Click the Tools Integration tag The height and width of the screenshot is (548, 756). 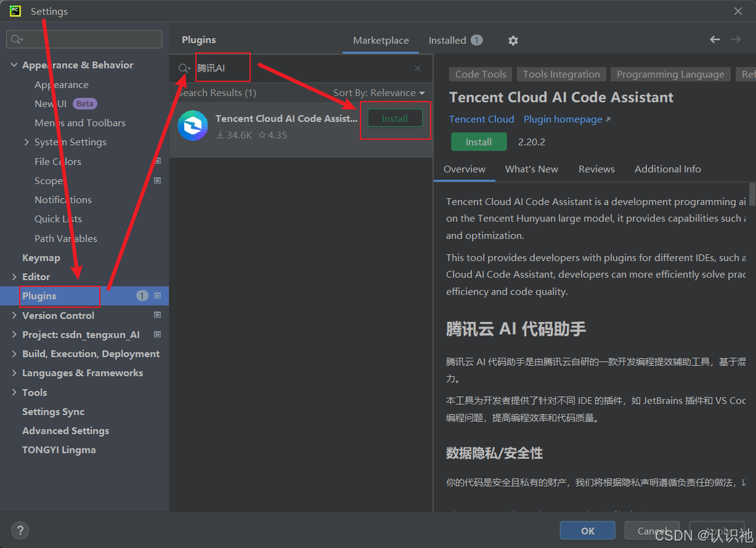(561, 74)
